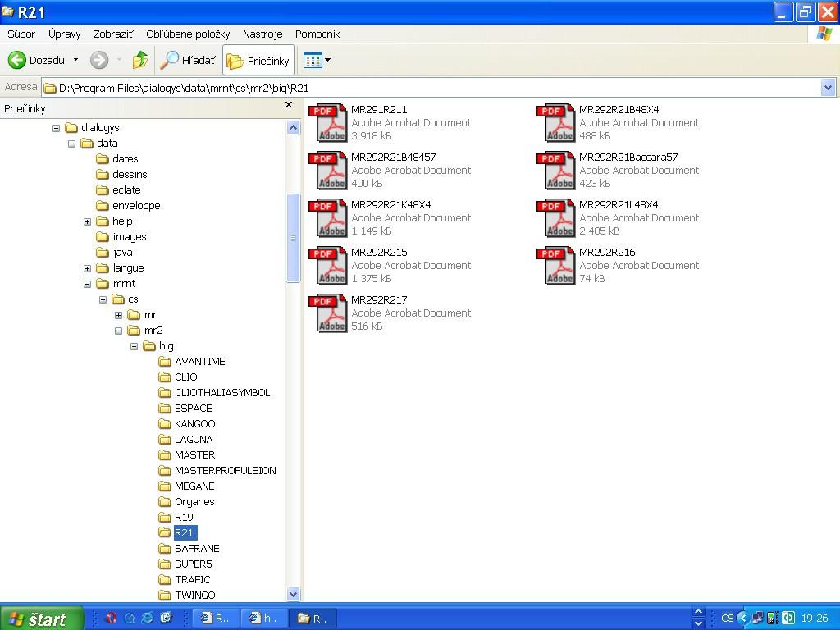
Task: Open the Nástroje menu
Action: [x=262, y=34]
